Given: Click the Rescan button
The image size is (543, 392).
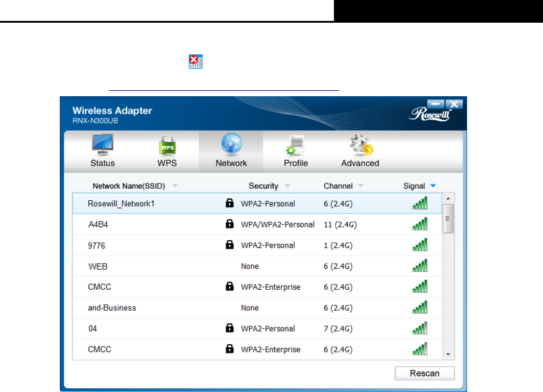Looking at the screenshot, I should click(x=425, y=373).
